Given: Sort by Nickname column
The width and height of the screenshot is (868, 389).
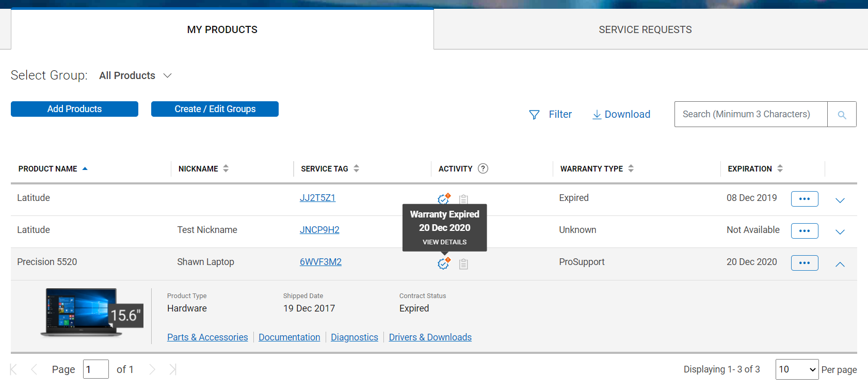Looking at the screenshot, I should (203, 169).
